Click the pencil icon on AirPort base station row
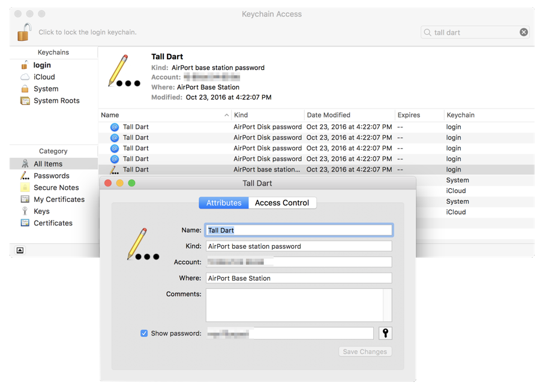 click(115, 170)
